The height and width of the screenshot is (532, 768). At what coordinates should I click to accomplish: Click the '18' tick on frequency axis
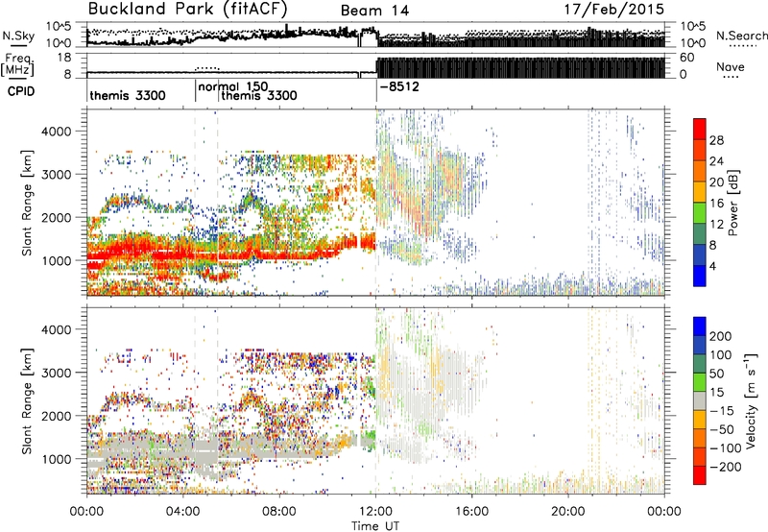click(64, 58)
